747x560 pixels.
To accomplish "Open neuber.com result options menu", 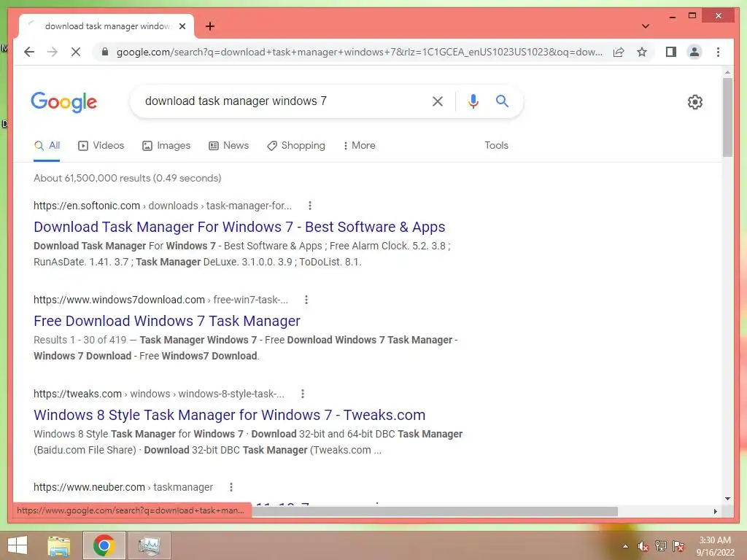I will pyautogui.click(x=231, y=487).
